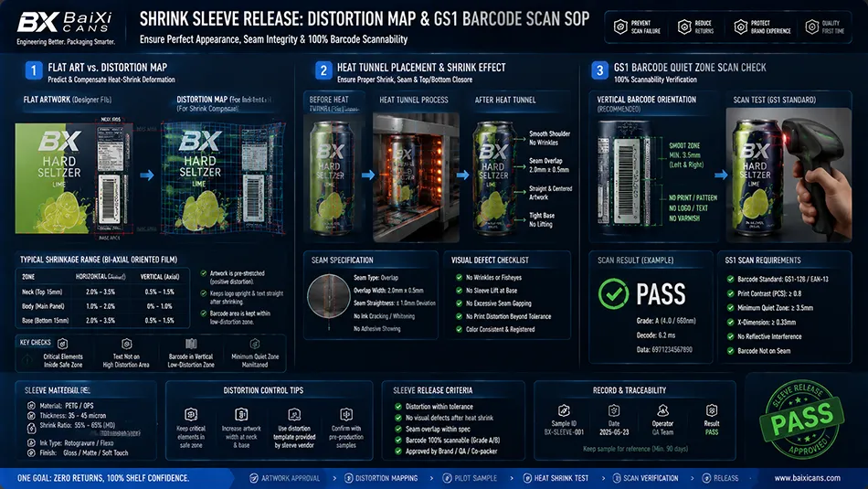This screenshot has height=489, width=868.
Task: Click the Reduce Returns badge icon
Action: click(684, 27)
